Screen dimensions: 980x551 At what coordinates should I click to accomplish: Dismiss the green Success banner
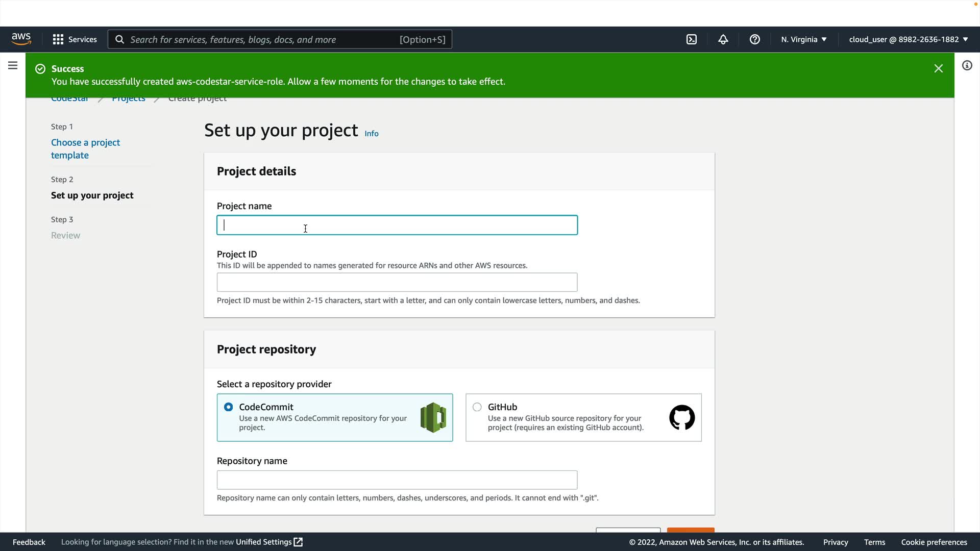tap(938, 68)
